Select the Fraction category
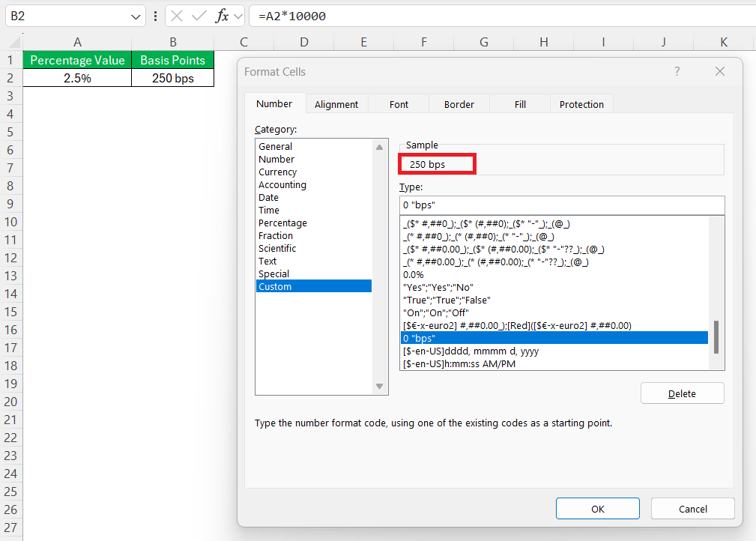 [x=314, y=235]
